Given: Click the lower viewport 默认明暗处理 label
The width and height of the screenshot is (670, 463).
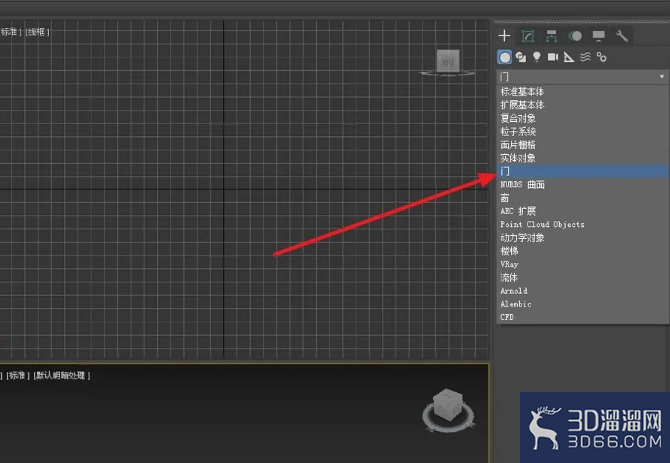Looking at the screenshot, I should point(62,375).
